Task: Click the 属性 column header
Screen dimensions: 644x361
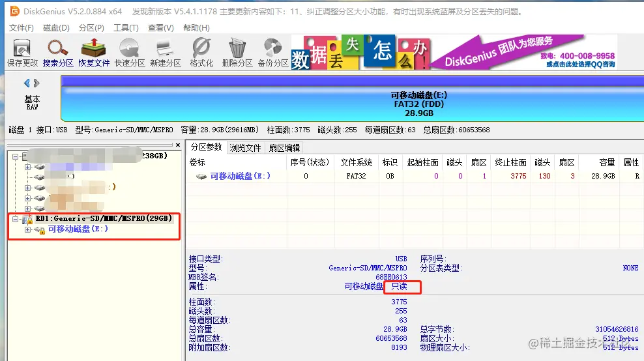Action: click(x=631, y=163)
